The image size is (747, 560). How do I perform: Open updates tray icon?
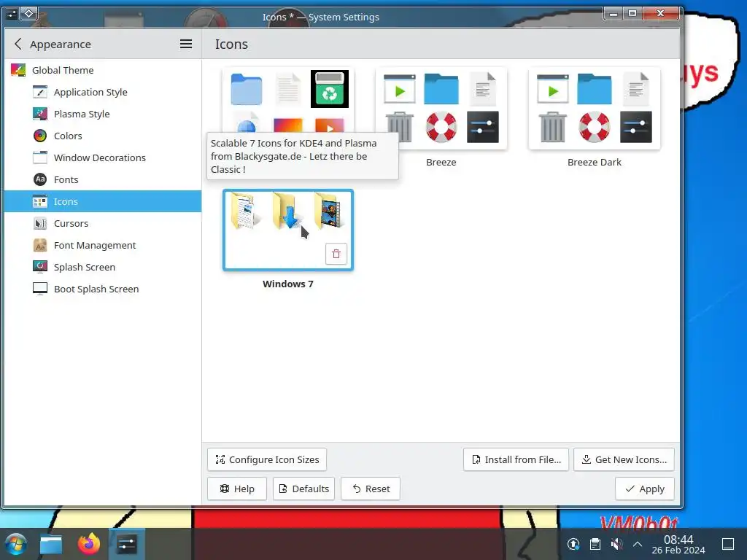[573, 544]
